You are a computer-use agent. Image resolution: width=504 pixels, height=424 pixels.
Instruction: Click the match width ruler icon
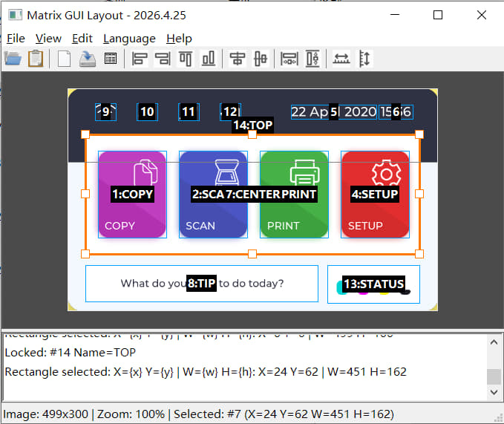pos(341,59)
